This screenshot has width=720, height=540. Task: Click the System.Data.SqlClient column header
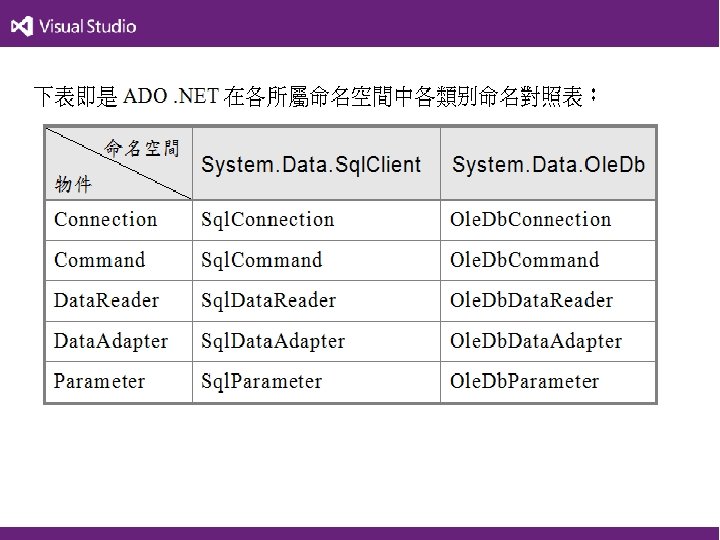311,164
